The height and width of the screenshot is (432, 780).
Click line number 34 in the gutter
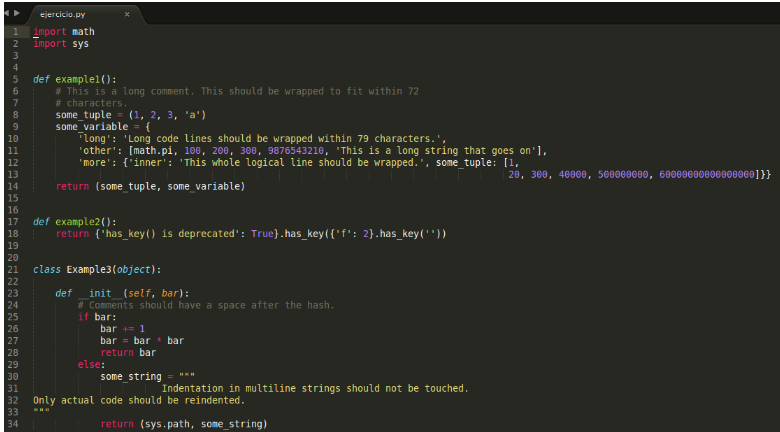(13, 424)
